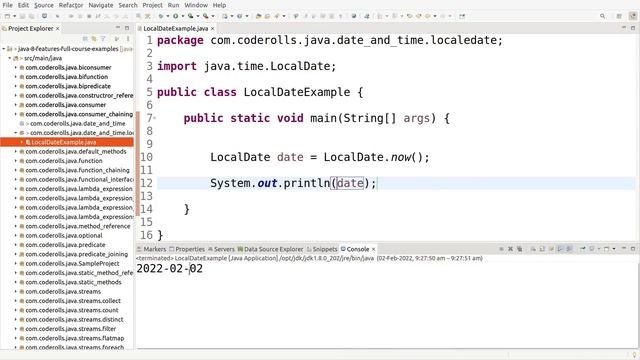The width and height of the screenshot is (640, 360).
Task: Open the New file dropdown arrow
Action: coord(14,16)
